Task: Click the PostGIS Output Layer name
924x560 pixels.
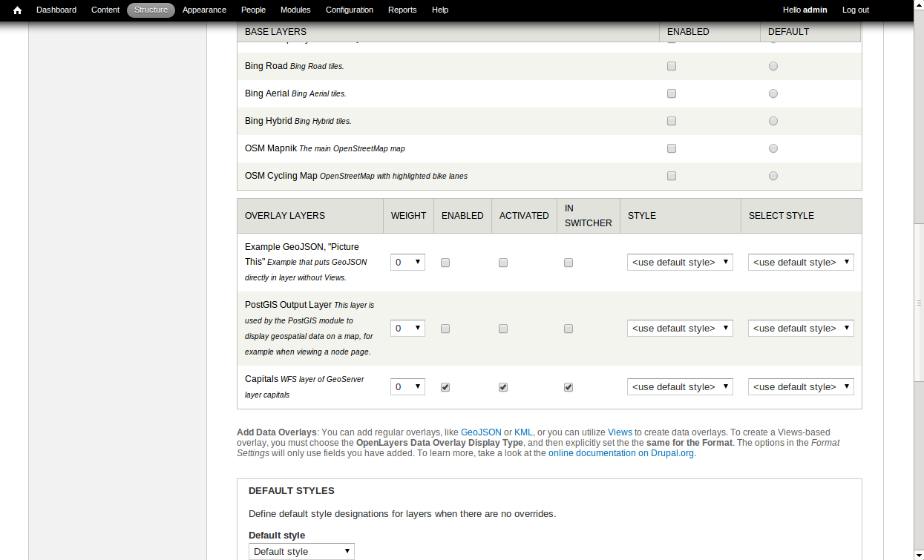Action: point(288,304)
